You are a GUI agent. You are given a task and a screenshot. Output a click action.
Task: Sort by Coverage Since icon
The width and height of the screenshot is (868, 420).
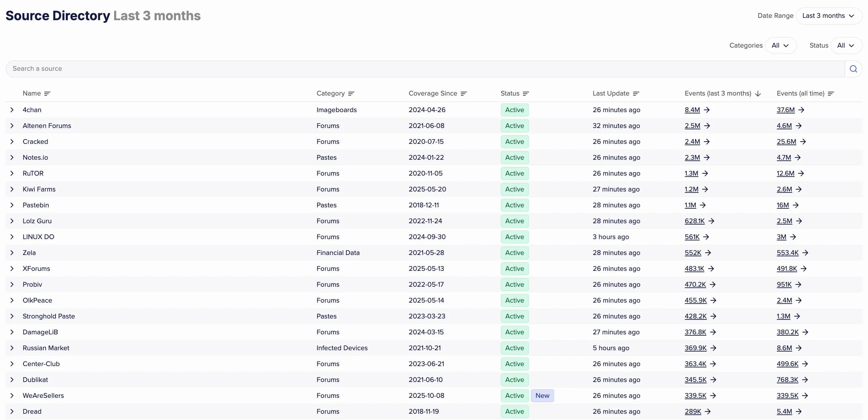tap(464, 94)
